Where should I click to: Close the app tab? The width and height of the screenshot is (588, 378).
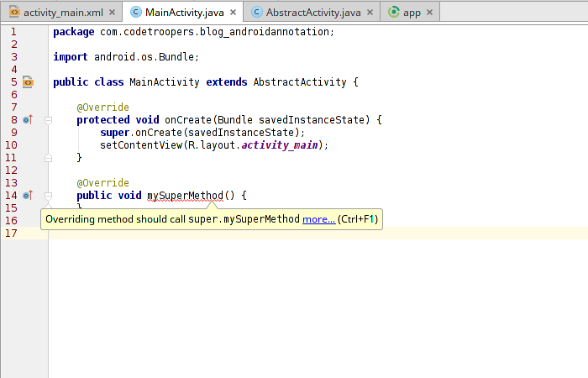[430, 13]
